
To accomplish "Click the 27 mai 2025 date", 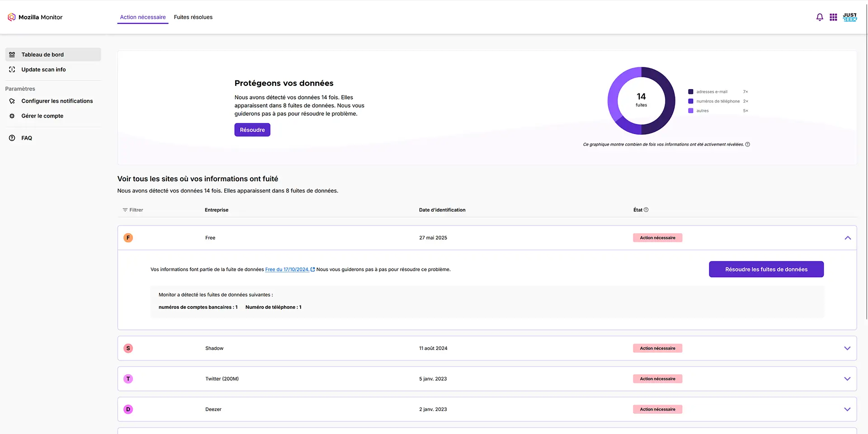I will [433, 238].
